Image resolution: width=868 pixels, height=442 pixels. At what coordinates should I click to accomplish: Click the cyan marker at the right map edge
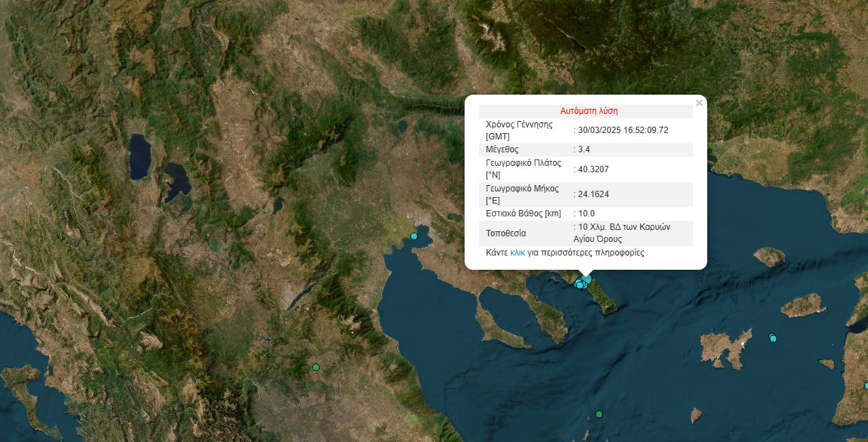click(x=866, y=385)
